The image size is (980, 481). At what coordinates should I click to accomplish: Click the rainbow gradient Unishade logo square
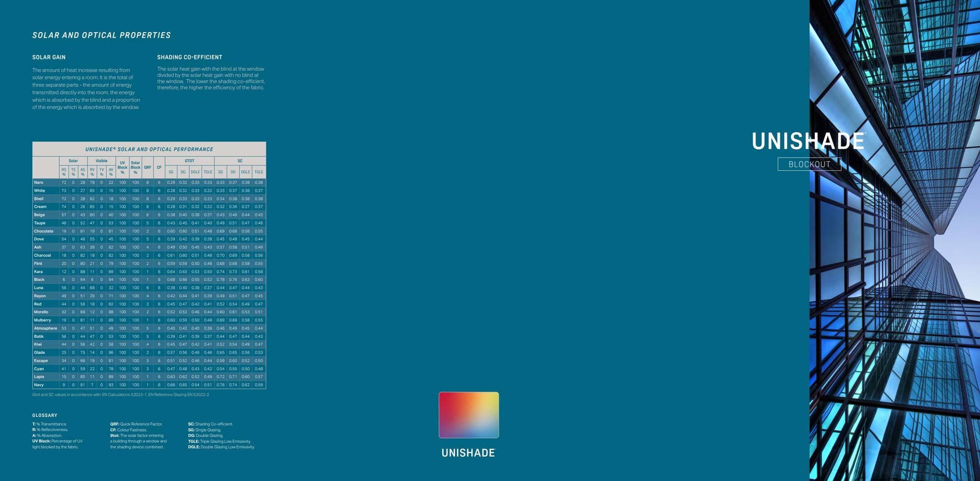(x=468, y=415)
